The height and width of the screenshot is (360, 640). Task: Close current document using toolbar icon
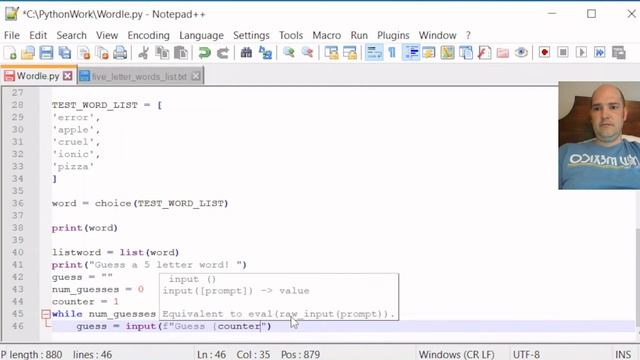click(84, 53)
